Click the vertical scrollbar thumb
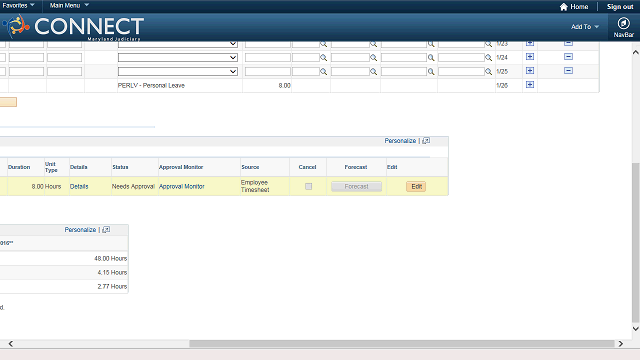This screenshot has height=360, width=640. [x=636, y=242]
